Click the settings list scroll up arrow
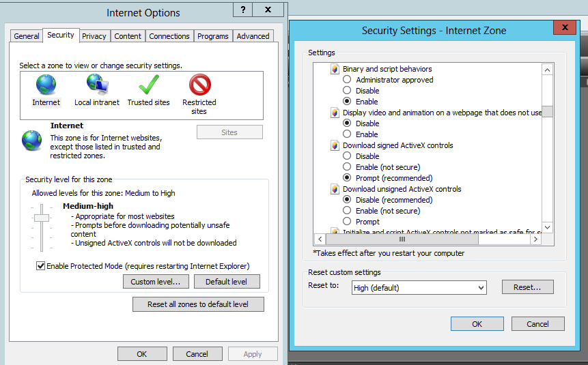The image size is (588, 365). 547,69
